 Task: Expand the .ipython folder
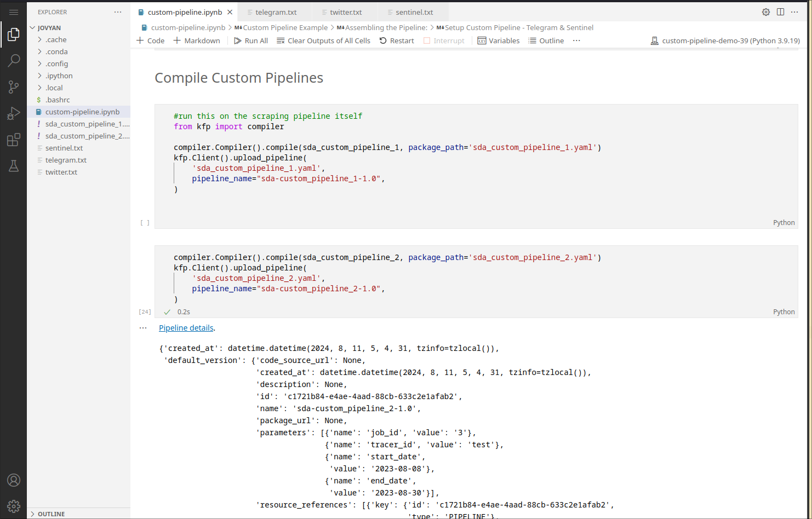click(78, 76)
